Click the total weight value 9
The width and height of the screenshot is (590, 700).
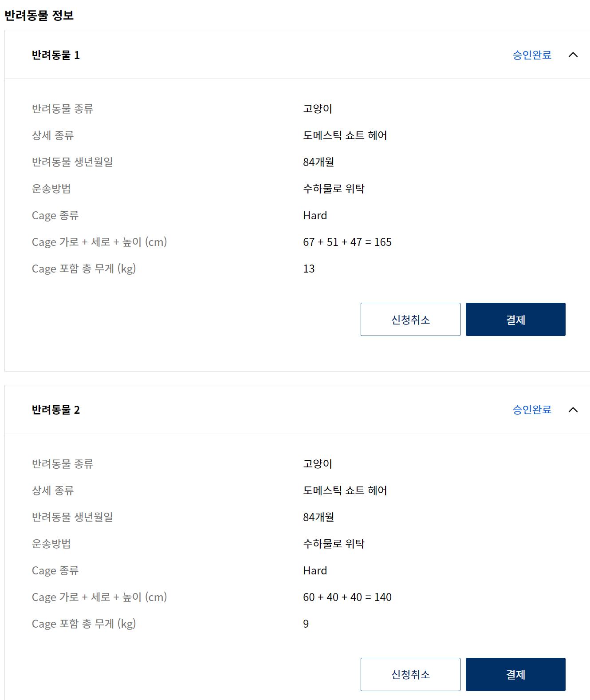306,624
